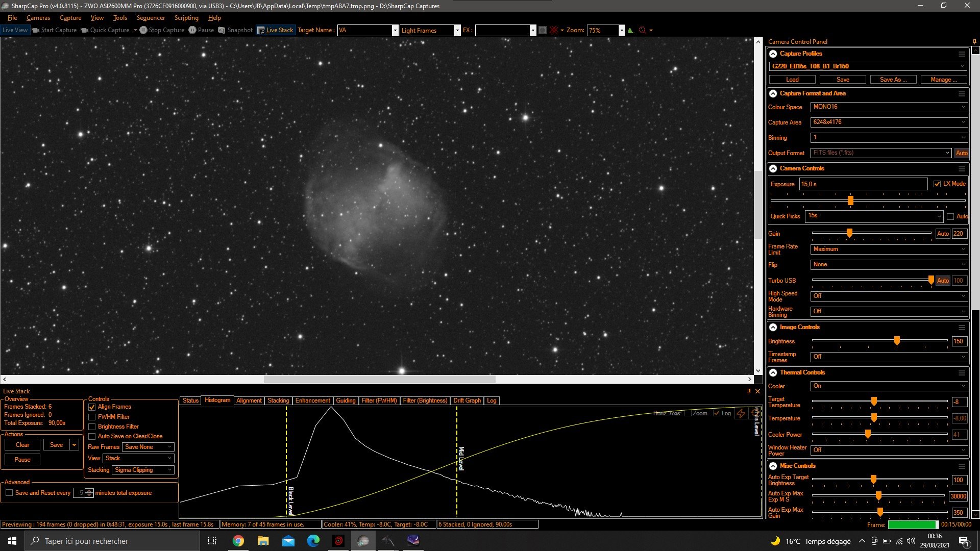Open the Stacking Sigma Clipping dropdown
This screenshot has height=551, width=980.
tap(143, 470)
